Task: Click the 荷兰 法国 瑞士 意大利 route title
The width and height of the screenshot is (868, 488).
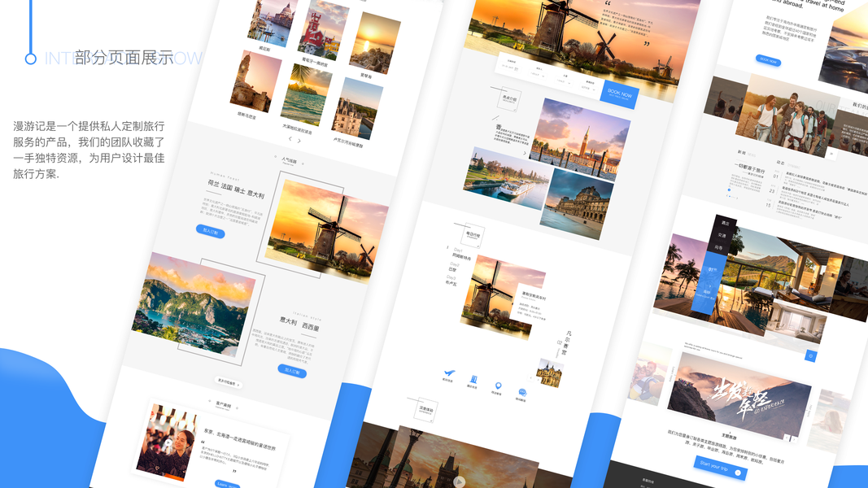Action: (x=236, y=189)
